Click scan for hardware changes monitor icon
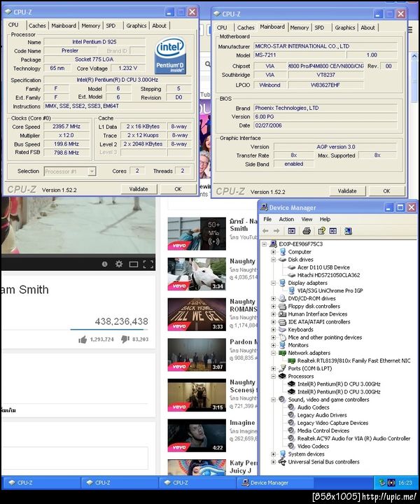Image resolution: width=420 pixels, height=504 pixels. (x=348, y=231)
